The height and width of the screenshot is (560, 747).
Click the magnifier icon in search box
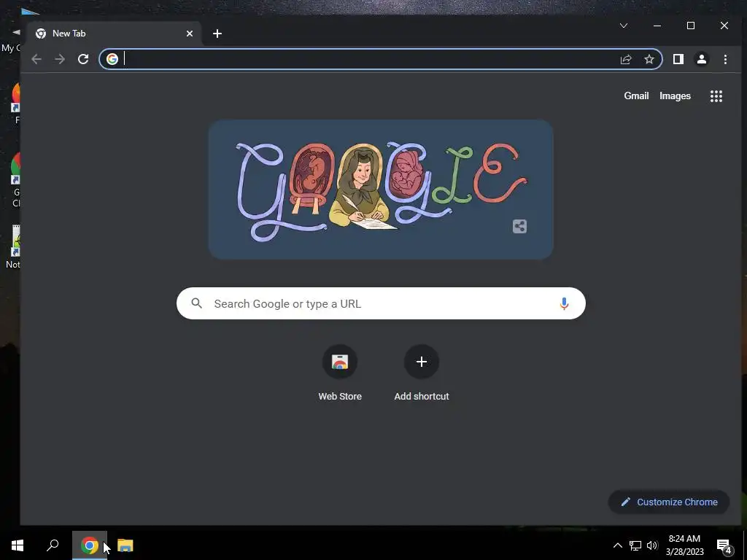click(197, 303)
